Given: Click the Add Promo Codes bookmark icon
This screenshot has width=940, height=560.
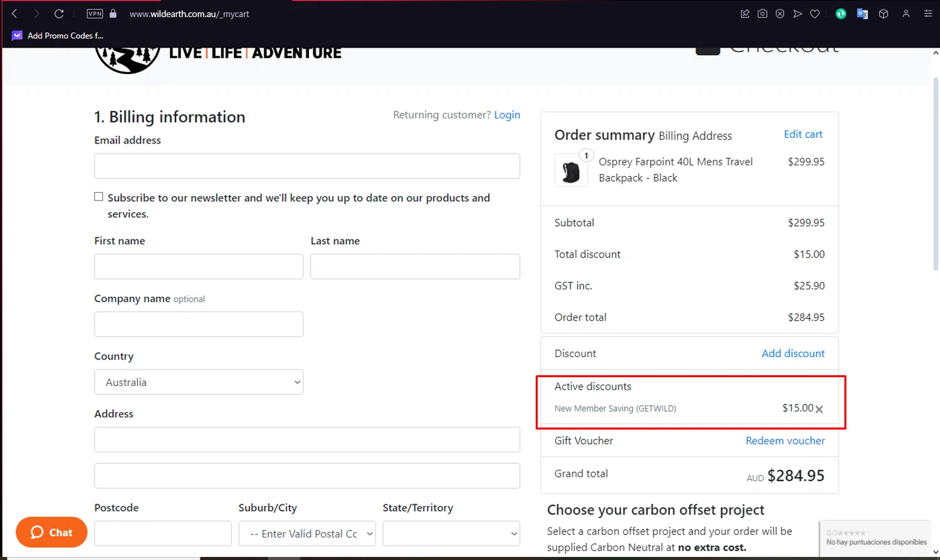Looking at the screenshot, I should [x=17, y=36].
